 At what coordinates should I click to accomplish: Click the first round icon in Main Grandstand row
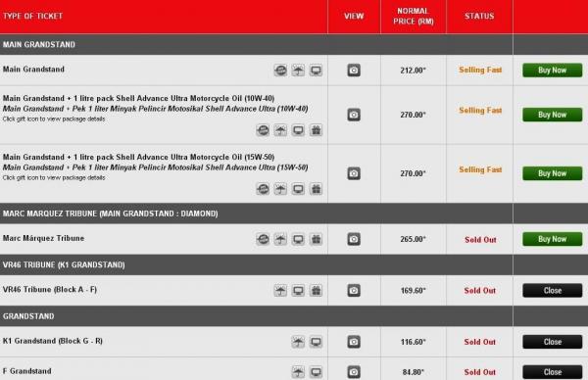(x=280, y=71)
